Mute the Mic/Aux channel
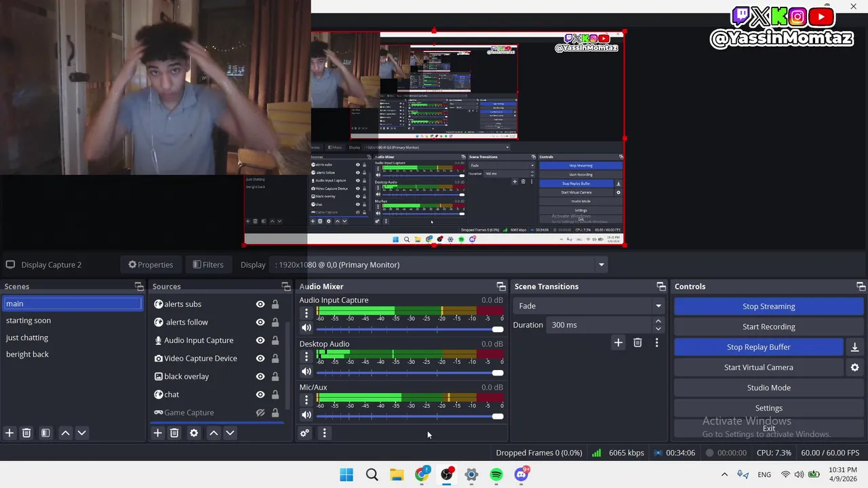Screen dimensions: 868x488 307,415
